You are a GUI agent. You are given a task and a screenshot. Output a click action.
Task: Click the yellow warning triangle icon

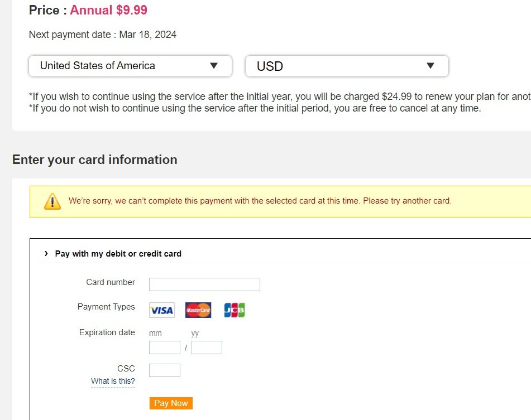[52, 201]
